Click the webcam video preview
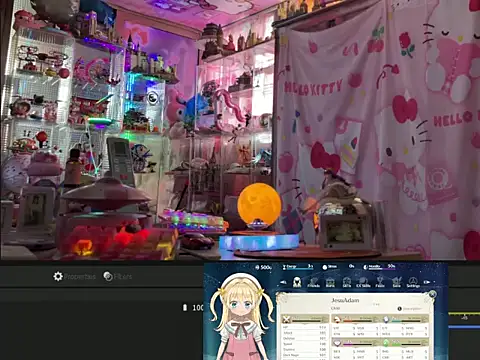The height and width of the screenshot is (360, 480). coord(240,130)
